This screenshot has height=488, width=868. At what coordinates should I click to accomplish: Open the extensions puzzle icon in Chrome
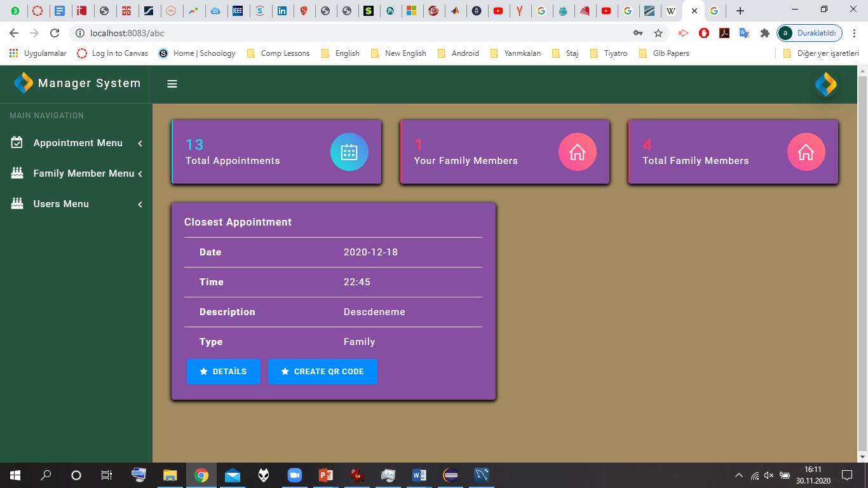[x=764, y=33]
